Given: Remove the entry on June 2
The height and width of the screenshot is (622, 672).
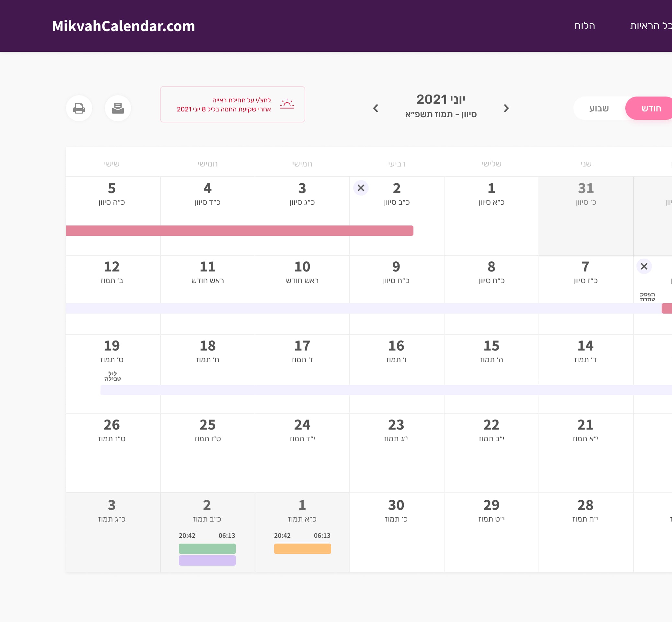Looking at the screenshot, I should [x=361, y=188].
